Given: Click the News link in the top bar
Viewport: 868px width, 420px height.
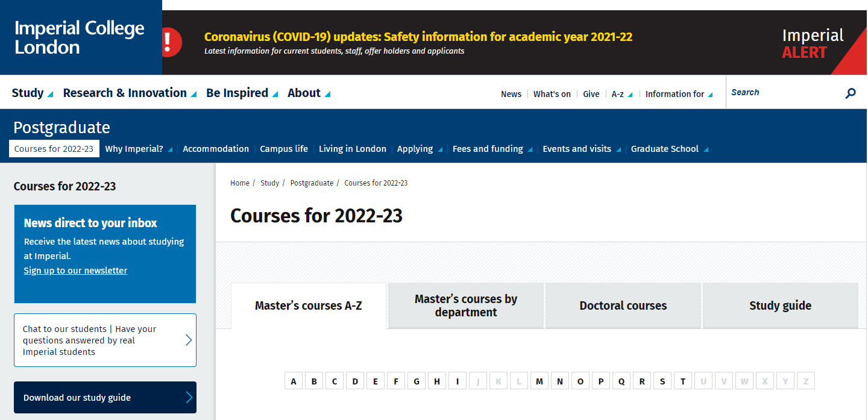Looking at the screenshot, I should click(x=511, y=94).
